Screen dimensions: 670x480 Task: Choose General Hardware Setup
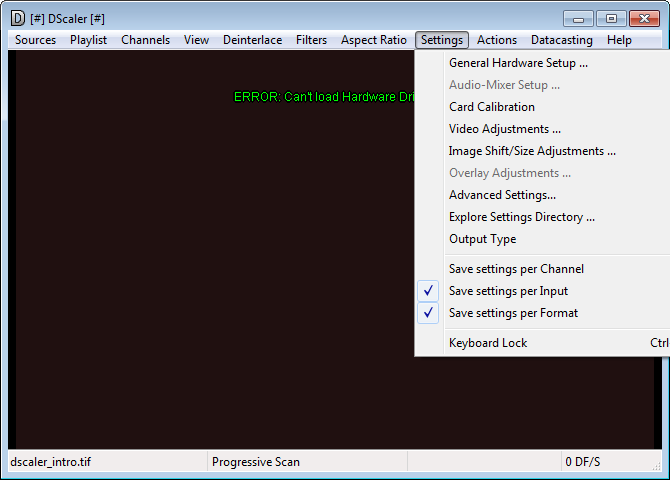point(542,63)
